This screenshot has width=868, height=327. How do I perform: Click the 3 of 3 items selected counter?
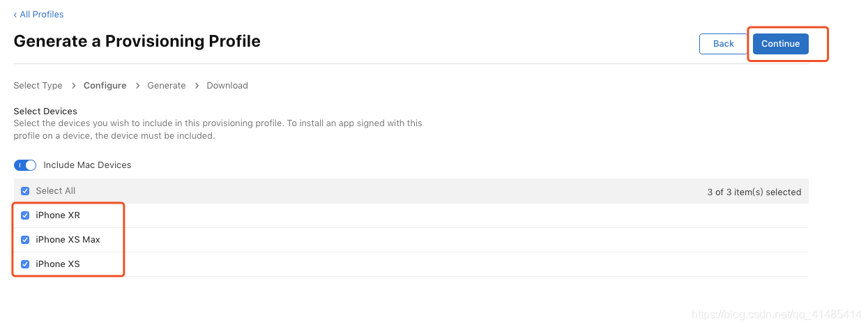754,192
